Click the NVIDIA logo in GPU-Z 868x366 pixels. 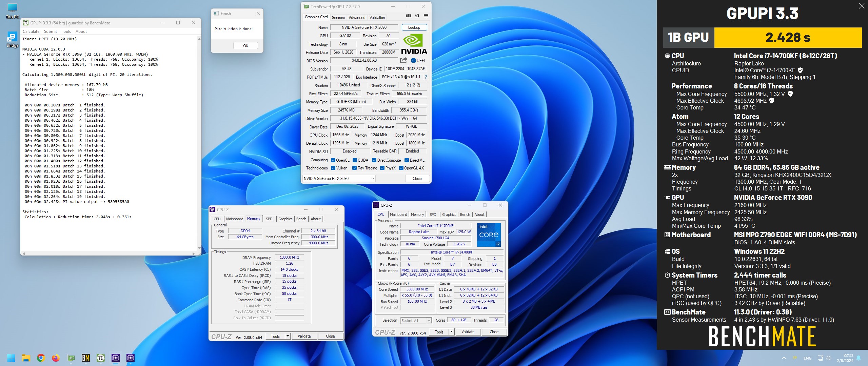pyautogui.click(x=414, y=44)
